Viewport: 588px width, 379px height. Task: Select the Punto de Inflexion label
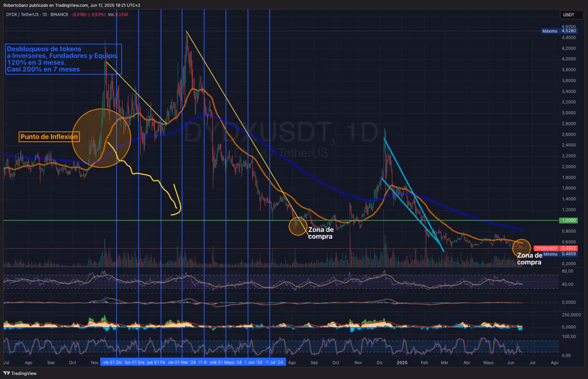tap(49, 137)
